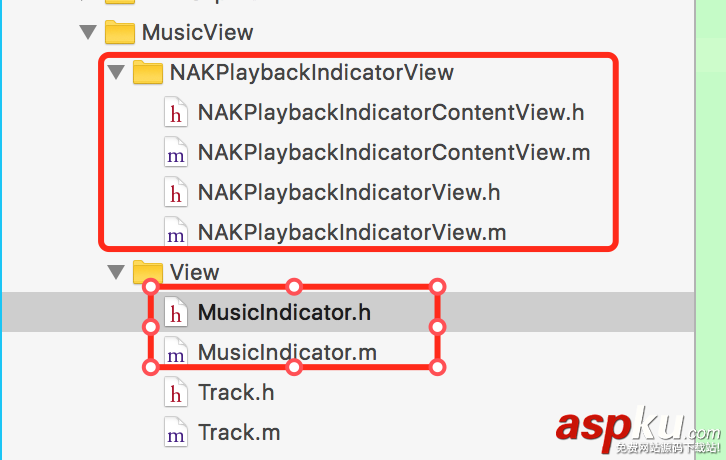Select the MusicIndicator.m file name
The width and height of the screenshot is (726, 460).
click(287, 352)
